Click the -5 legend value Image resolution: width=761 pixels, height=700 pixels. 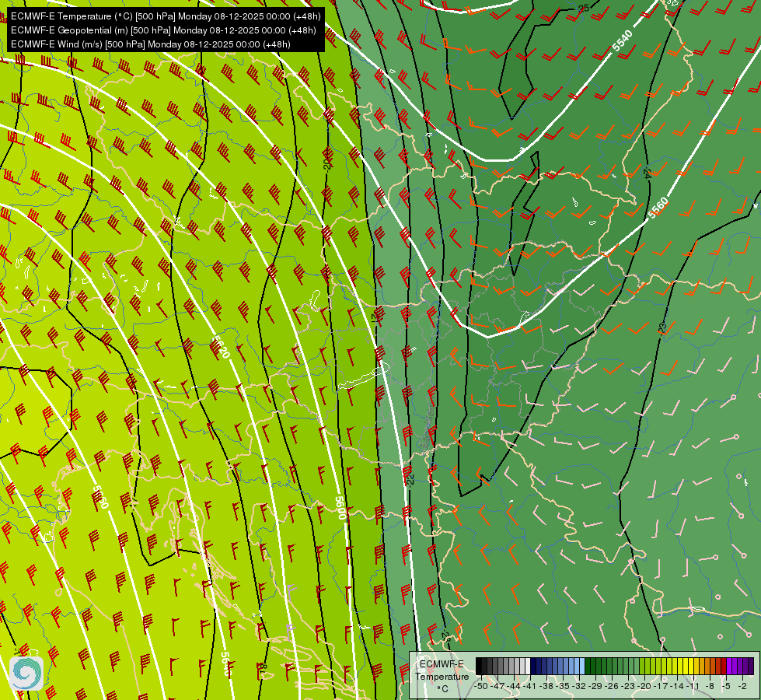click(727, 686)
